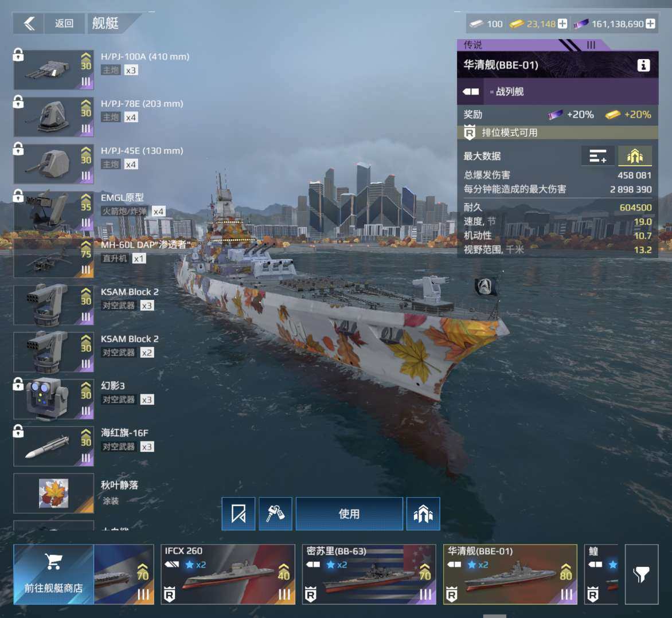Toggle lock on 海红旗-16F missile slot
Screen dimensions: 672x618
click(18, 431)
